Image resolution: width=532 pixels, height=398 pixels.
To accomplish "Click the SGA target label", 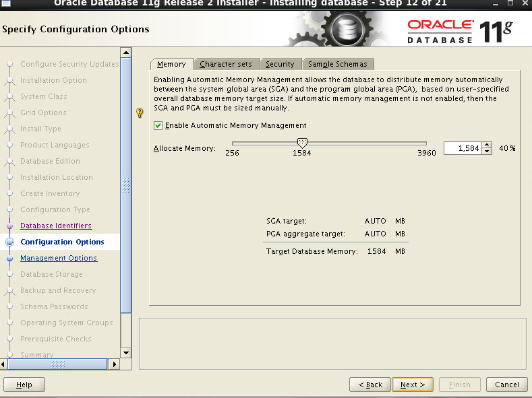I will 287,221.
